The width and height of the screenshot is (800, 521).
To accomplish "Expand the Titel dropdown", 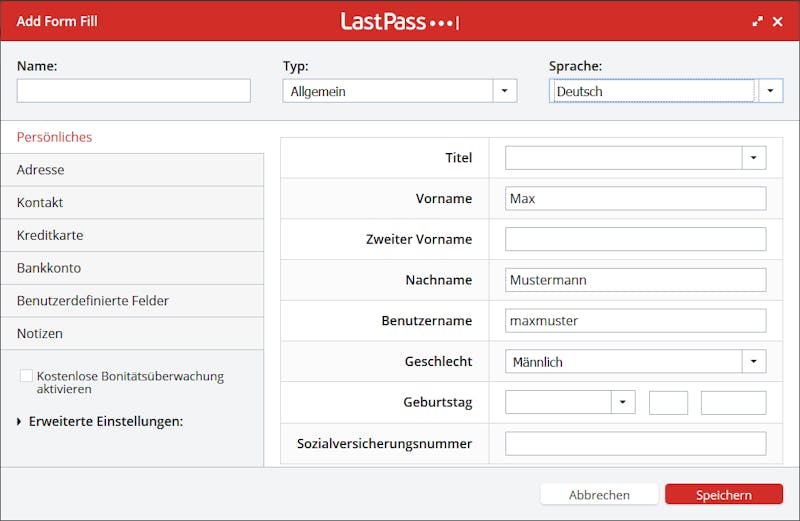I will (x=754, y=157).
